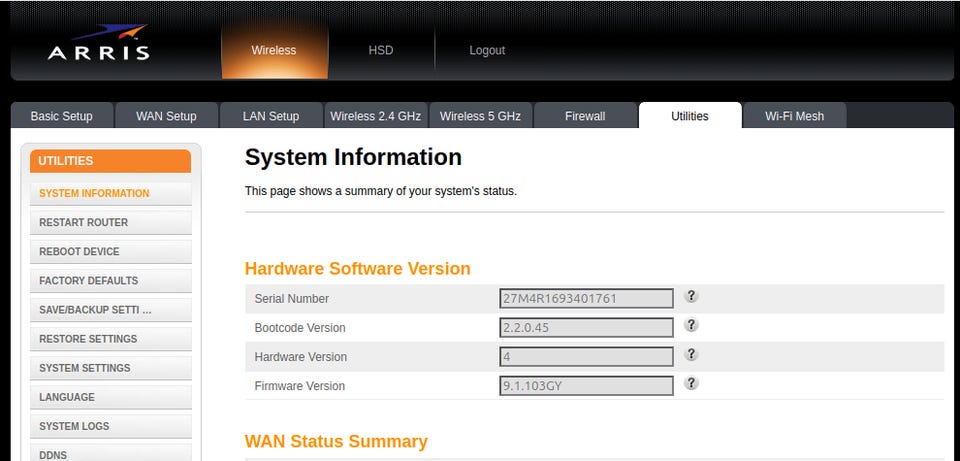Image resolution: width=960 pixels, height=461 pixels.
Task: Click the Firmware Version label
Action: click(x=300, y=386)
